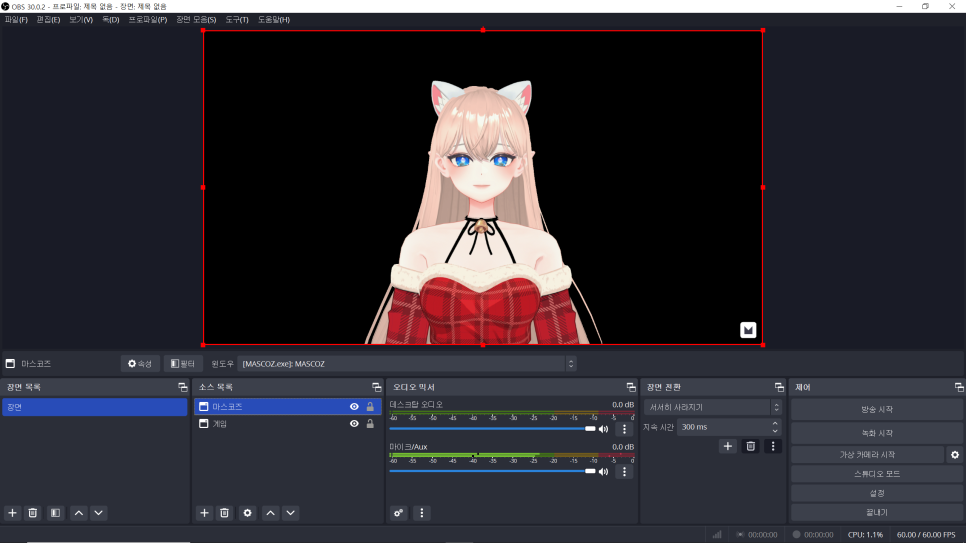This screenshot has width=966, height=543.
Task: Open window selection dropdown MASCOZ.exe
Action: pos(407,364)
